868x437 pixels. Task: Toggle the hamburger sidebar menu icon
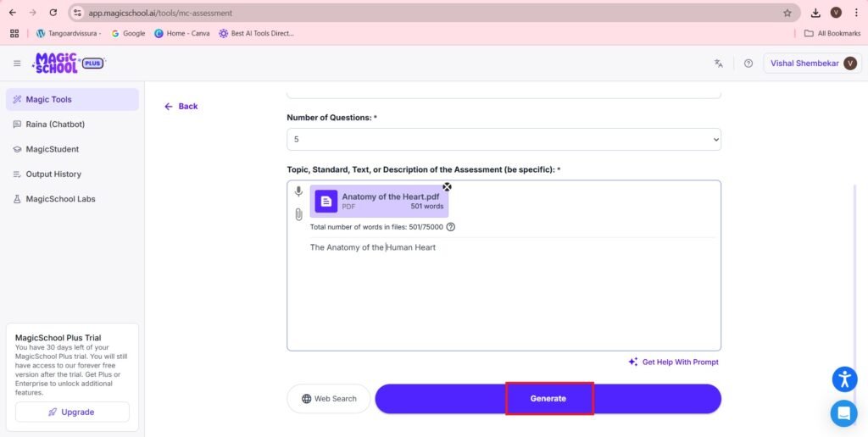tap(17, 64)
